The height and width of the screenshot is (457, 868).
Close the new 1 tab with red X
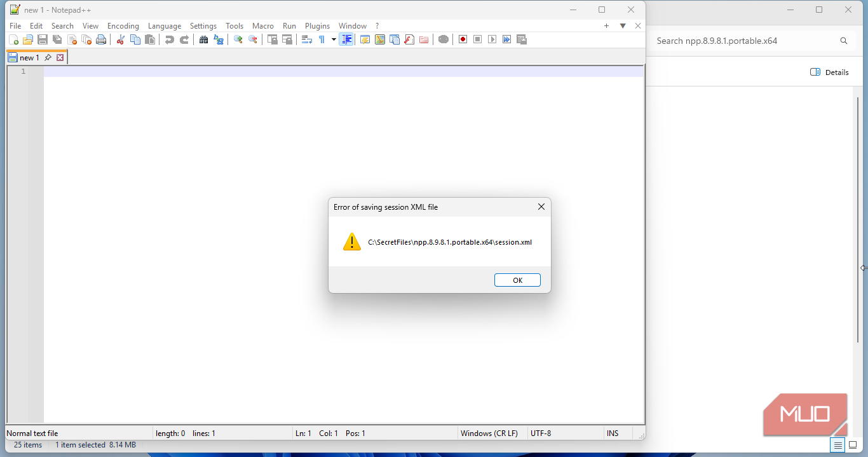[x=60, y=57]
